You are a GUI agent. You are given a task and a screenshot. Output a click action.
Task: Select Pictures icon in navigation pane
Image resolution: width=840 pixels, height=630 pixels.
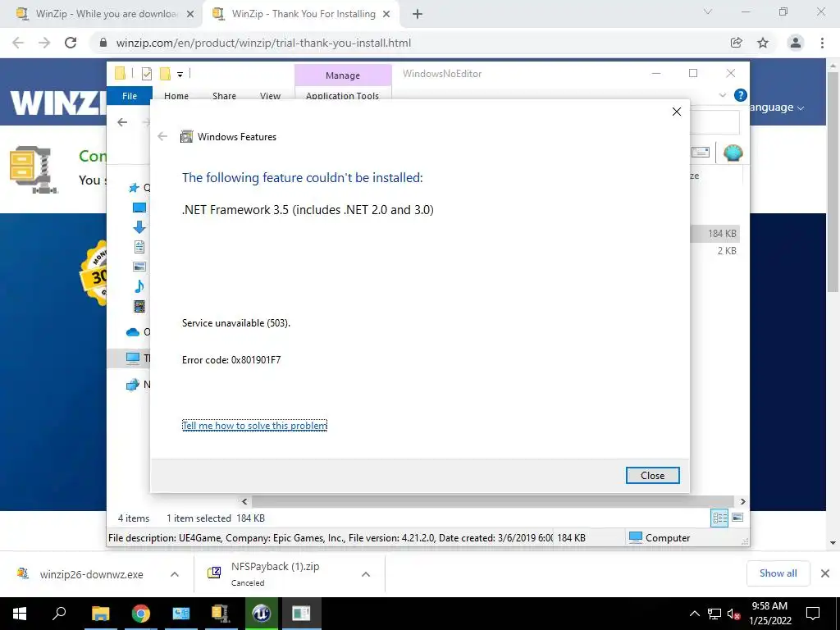coord(139,267)
